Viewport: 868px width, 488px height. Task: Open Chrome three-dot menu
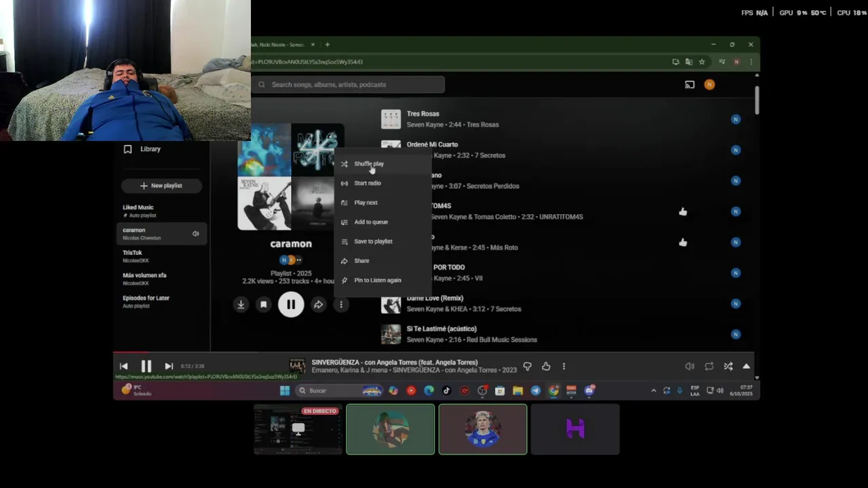click(751, 62)
